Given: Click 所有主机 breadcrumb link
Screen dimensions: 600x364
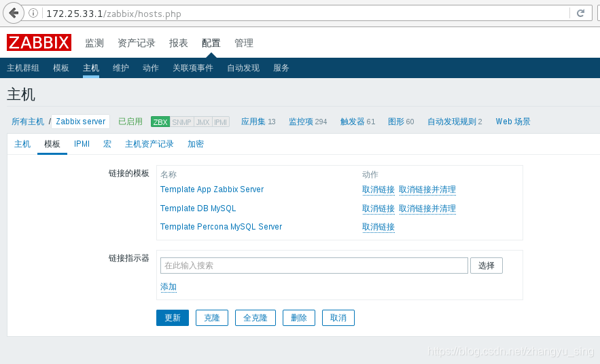Looking at the screenshot, I should tap(28, 122).
